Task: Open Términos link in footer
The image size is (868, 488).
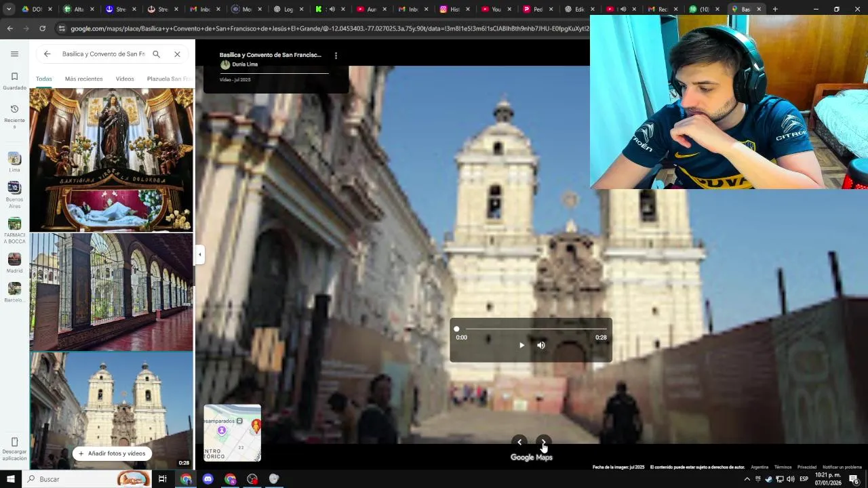Action: (x=783, y=467)
